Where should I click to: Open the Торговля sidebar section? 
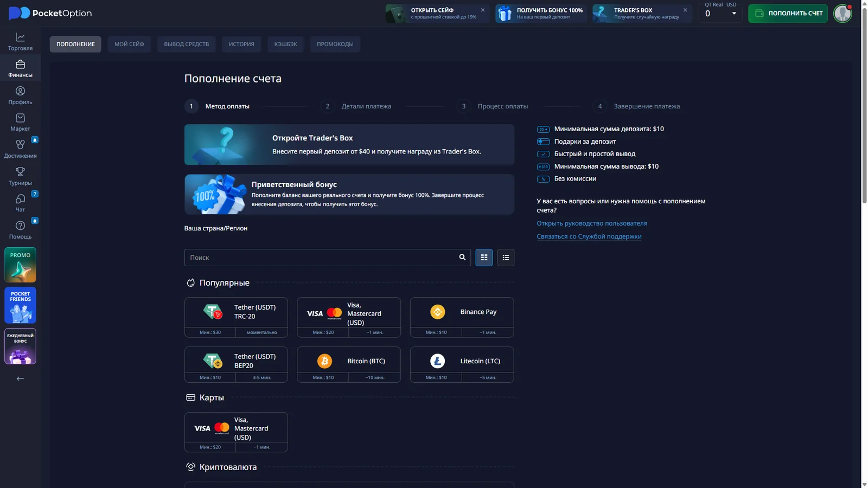(20, 41)
